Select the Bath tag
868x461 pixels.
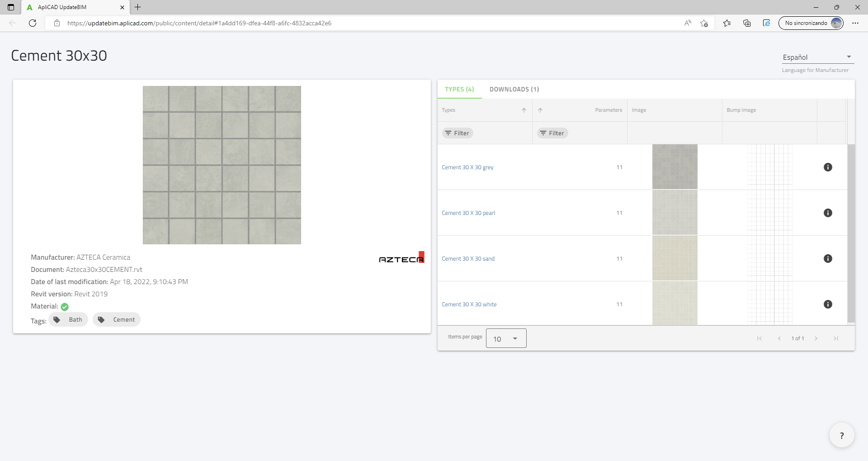point(68,319)
